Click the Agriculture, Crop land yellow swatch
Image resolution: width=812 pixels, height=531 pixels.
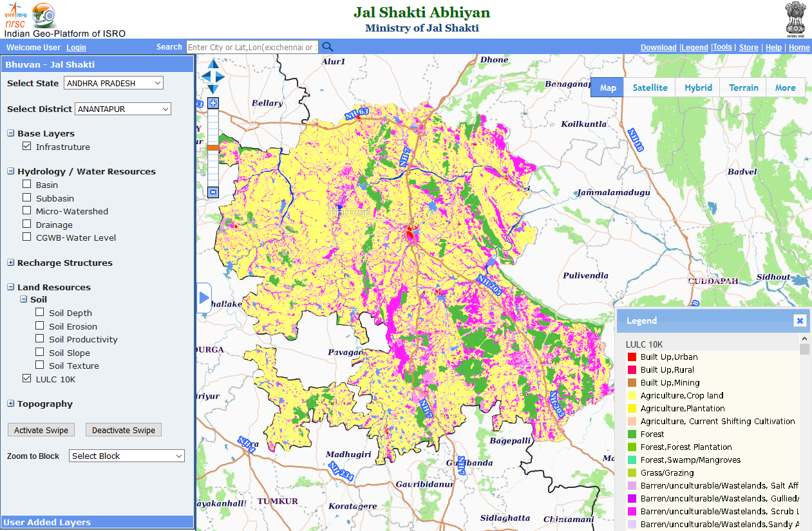point(632,395)
